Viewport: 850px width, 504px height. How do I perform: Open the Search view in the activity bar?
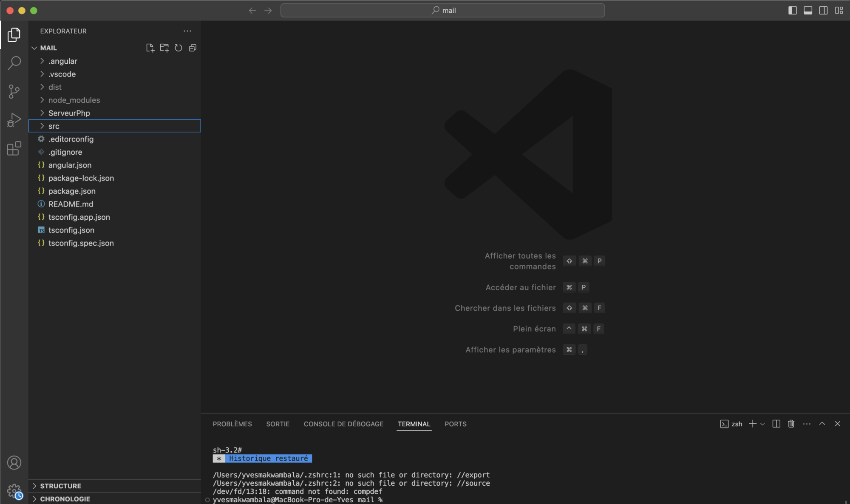14,63
